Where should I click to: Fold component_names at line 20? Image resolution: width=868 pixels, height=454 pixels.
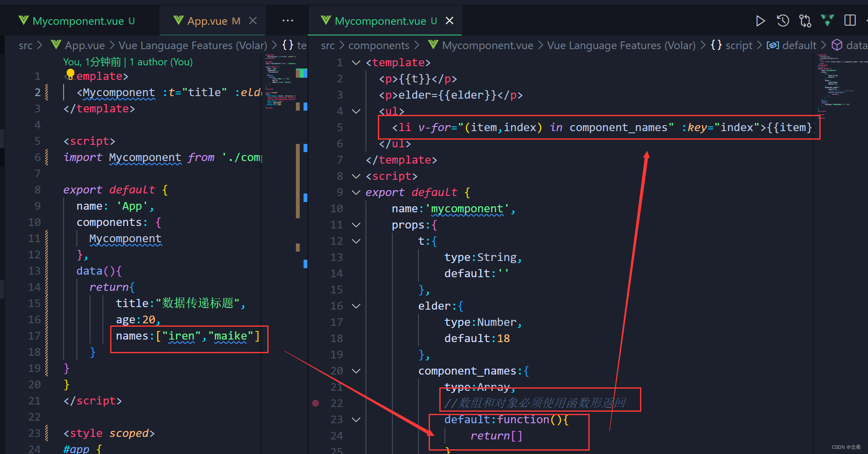[x=356, y=371]
